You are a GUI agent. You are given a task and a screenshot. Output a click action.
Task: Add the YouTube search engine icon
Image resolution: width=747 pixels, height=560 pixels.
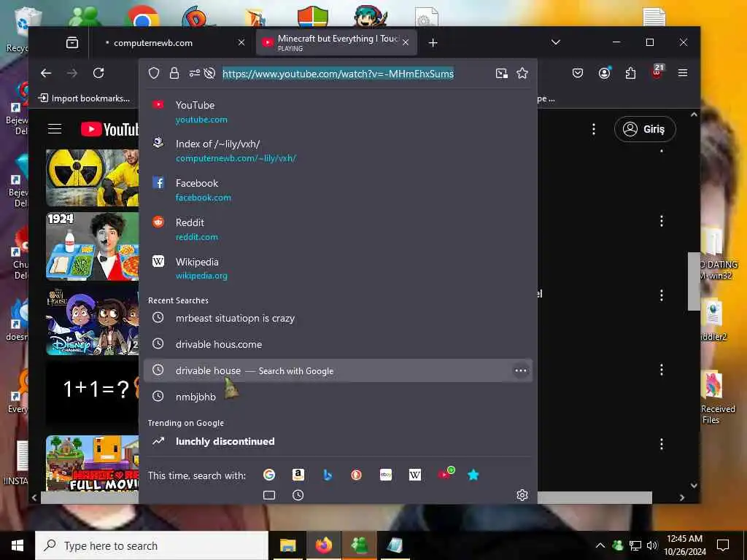tap(446, 474)
